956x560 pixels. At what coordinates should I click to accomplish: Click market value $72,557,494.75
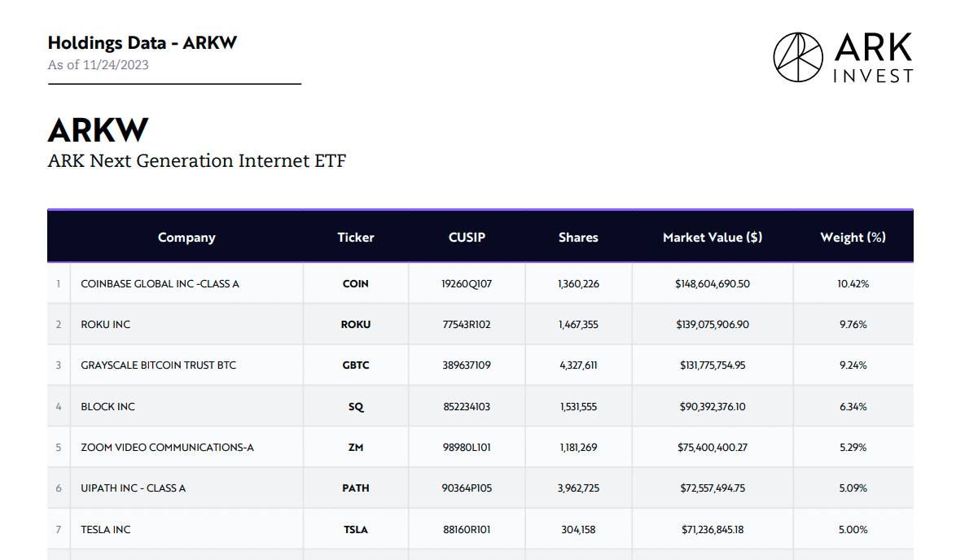pyautogui.click(x=713, y=488)
